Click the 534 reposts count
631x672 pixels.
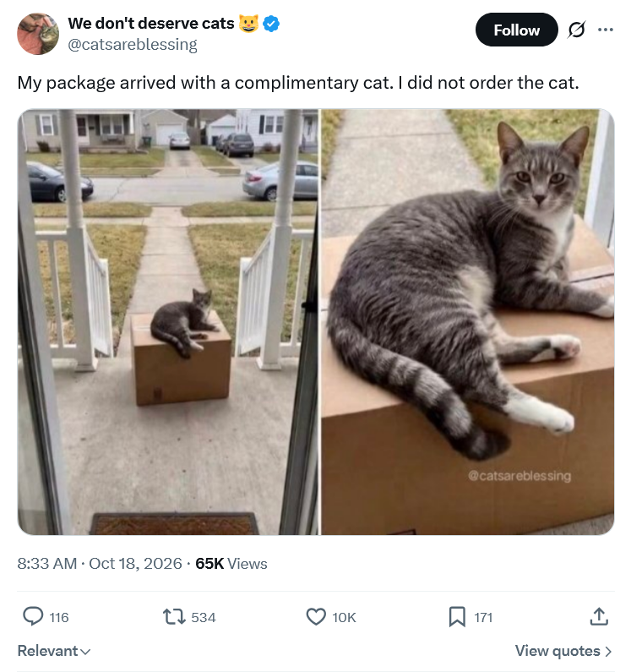click(x=204, y=617)
